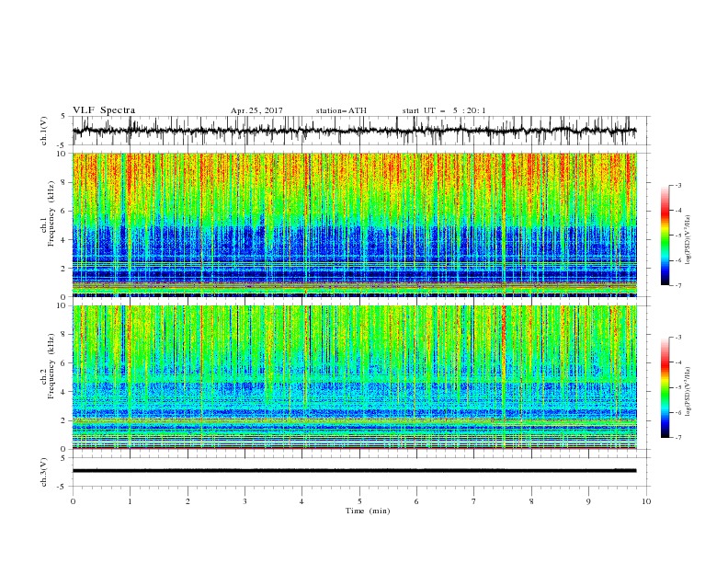Click the "VLF Spectra" title text
Viewport: 728px width, 563px height.
click(x=104, y=110)
